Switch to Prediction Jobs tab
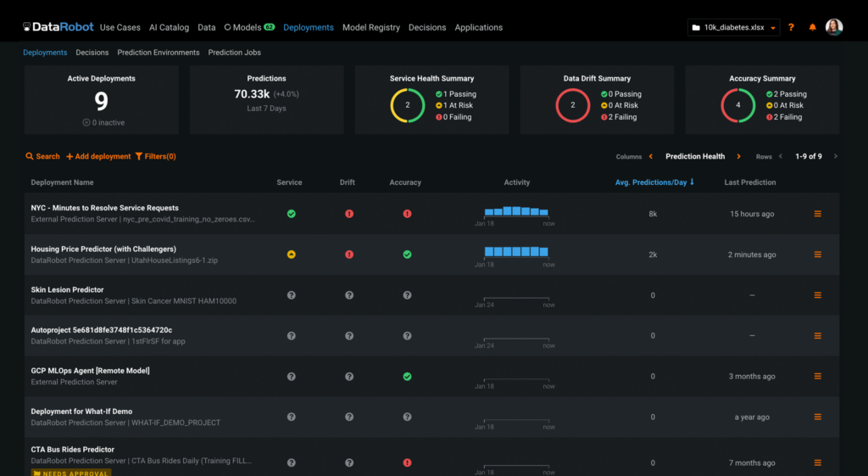 [234, 53]
